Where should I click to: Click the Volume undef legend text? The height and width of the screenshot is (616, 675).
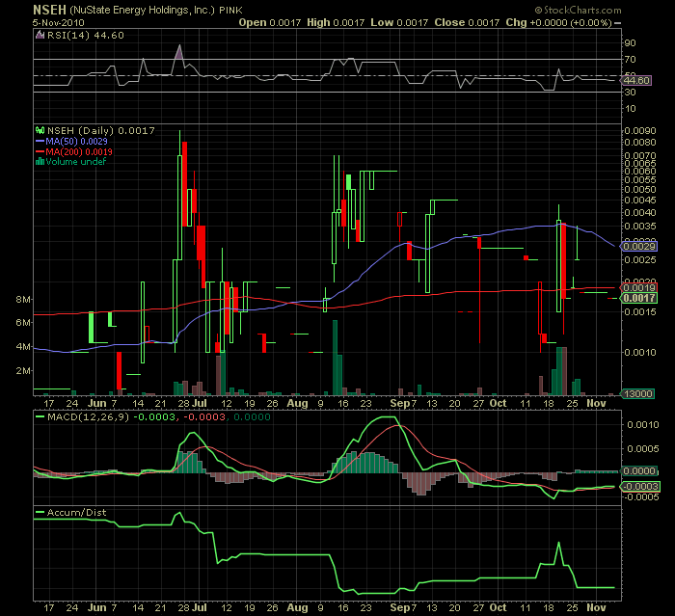tap(76, 162)
